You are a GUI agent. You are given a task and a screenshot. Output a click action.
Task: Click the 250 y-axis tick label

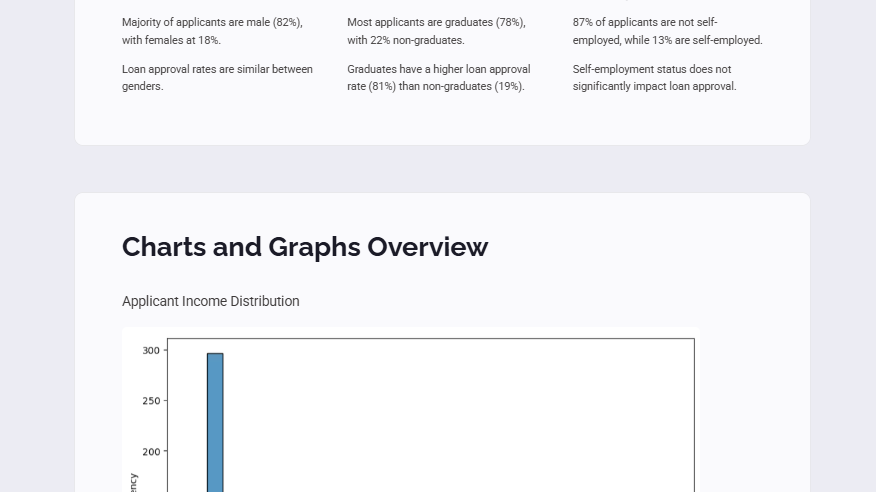[151, 400]
